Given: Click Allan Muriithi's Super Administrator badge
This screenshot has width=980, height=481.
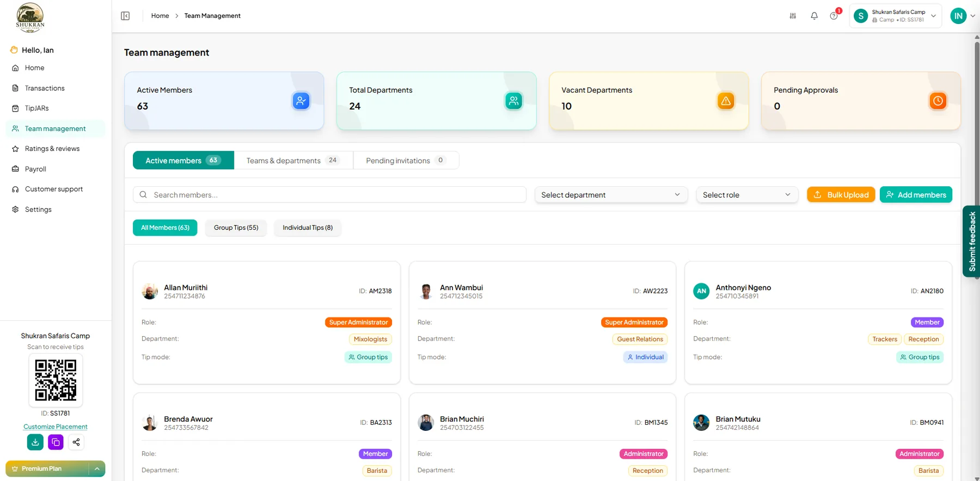Looking at the screenshot, I should 358,322.
